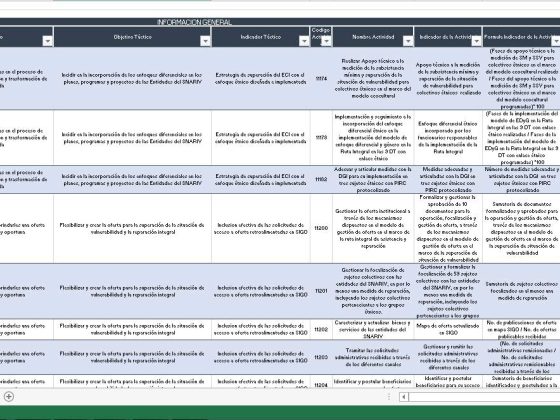This screenshot has width=560, height=420.
Task: Select activity code cell 11203
Action: tap(321, 357)
